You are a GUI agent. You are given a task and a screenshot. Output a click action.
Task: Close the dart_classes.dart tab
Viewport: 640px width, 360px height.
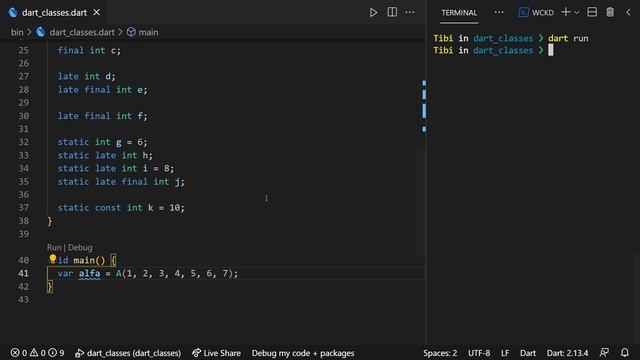click(96, 13)
